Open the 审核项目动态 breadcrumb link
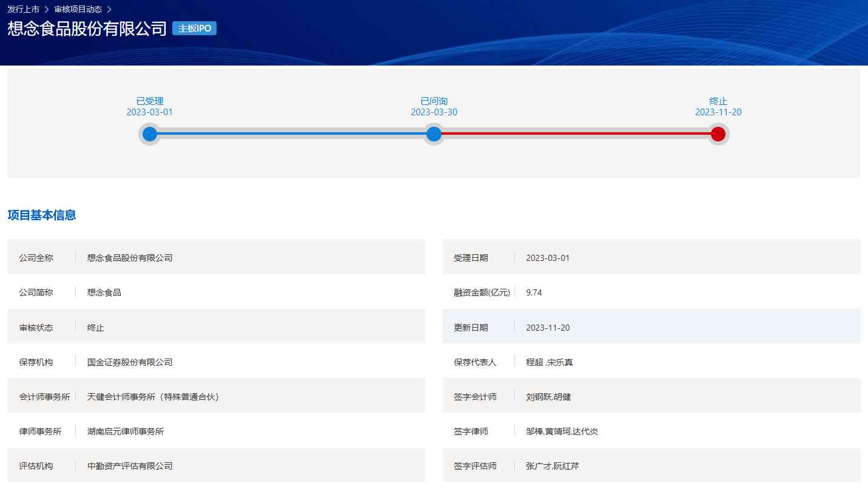This screenshot has width=868, height=489. point(78,9)
